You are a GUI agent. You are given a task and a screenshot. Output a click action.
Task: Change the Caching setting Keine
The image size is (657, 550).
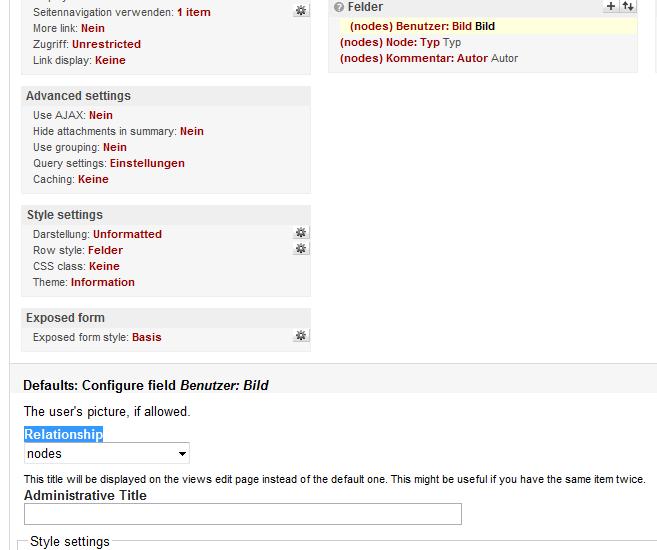coord(93,180)
